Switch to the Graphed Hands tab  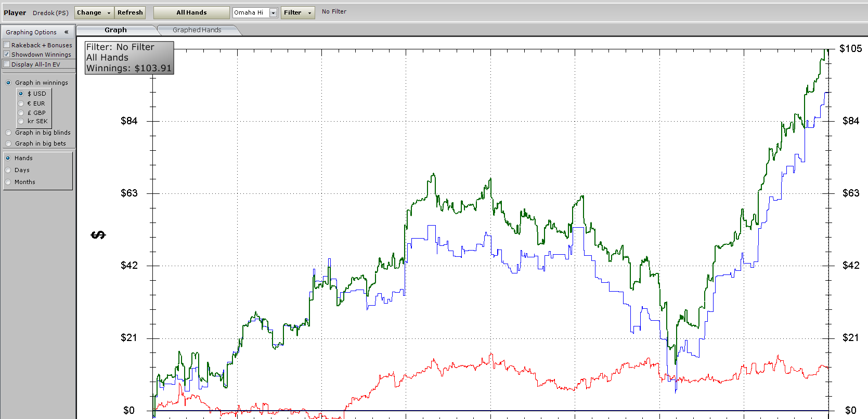197,30
